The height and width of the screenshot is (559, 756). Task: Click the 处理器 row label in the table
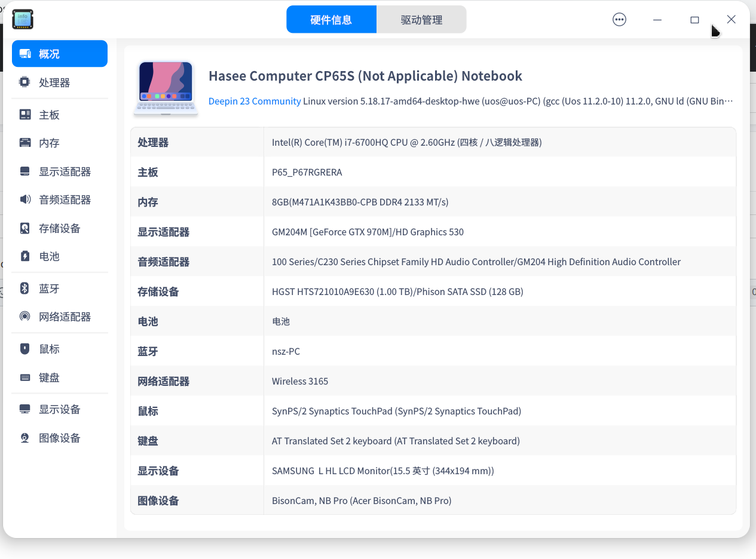pyautogui.click(x=153, y=142)
